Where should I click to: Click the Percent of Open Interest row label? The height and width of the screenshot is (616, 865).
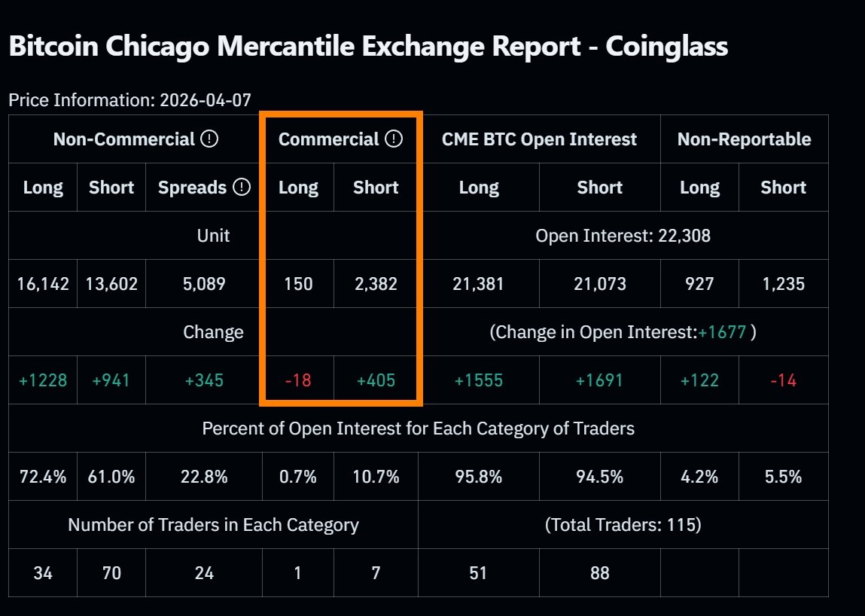(418, 428)
